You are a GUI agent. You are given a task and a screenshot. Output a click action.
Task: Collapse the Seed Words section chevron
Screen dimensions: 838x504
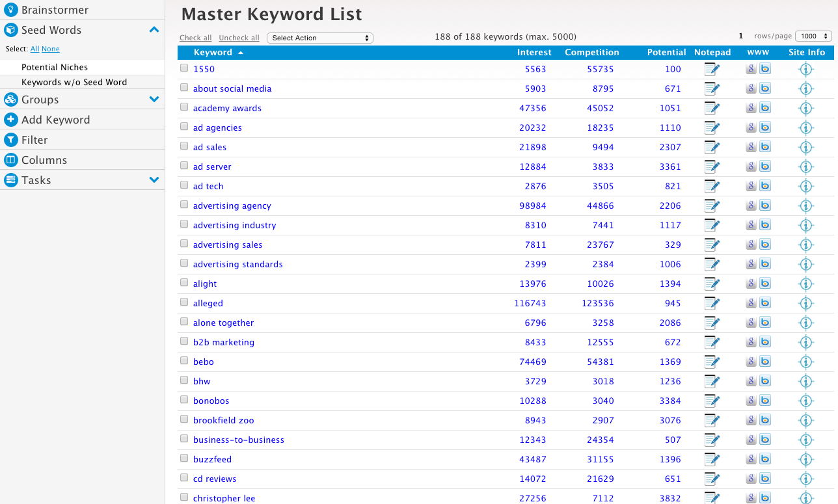click(154, 30)
